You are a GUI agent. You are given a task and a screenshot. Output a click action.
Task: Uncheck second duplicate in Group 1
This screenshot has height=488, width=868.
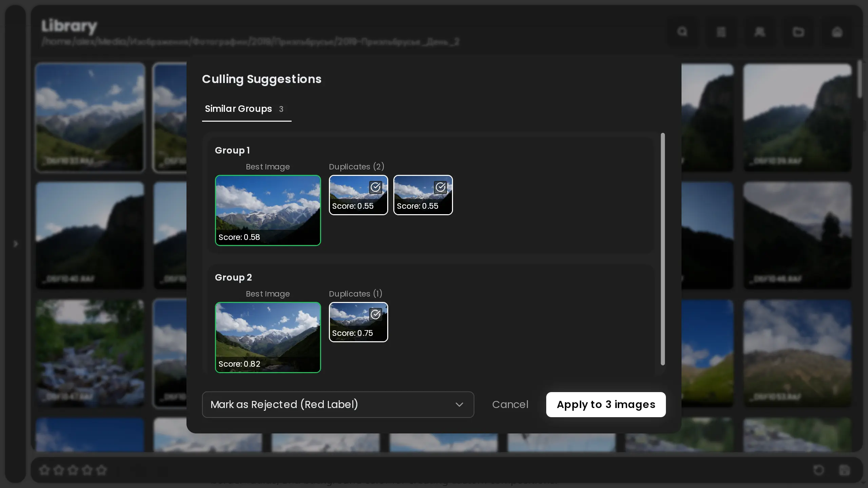click(x=440, y=187)
